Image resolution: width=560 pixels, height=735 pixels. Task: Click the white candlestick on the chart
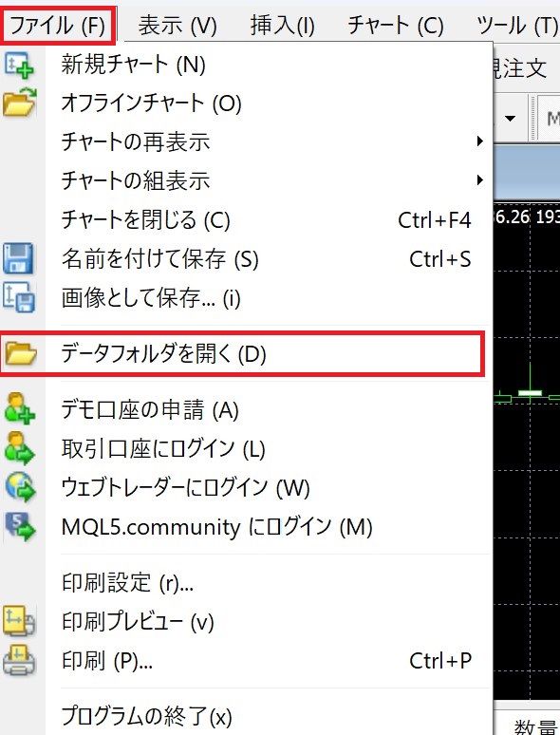tap(530, 393)
